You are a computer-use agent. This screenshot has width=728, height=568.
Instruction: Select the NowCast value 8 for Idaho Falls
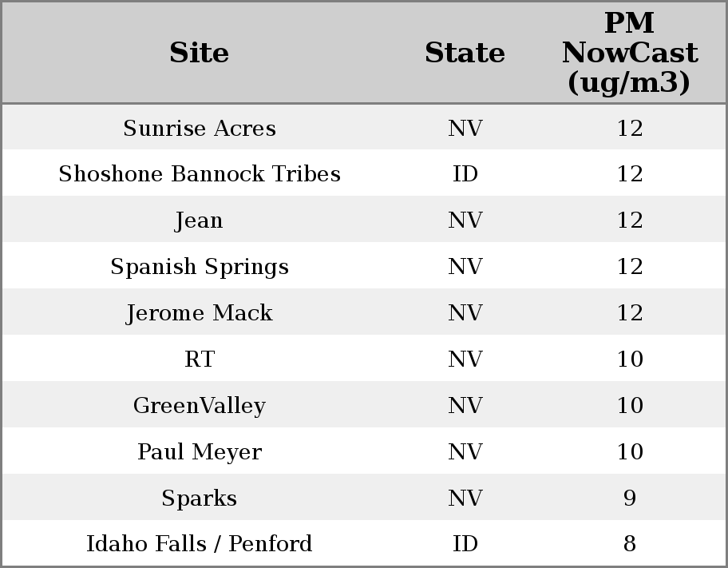tap(630, 544)
